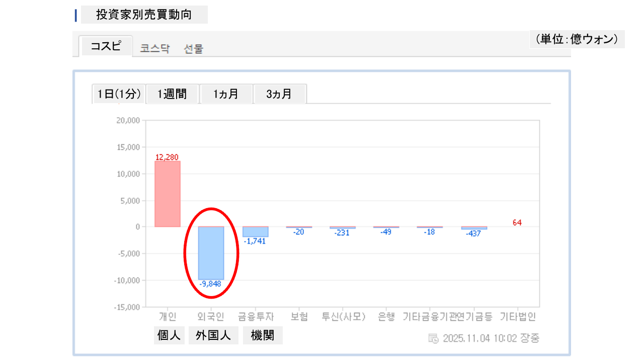The image size is (644, 362).
Task: Select the 1日(1分) period tab
Action: click(x=119, y=94)
